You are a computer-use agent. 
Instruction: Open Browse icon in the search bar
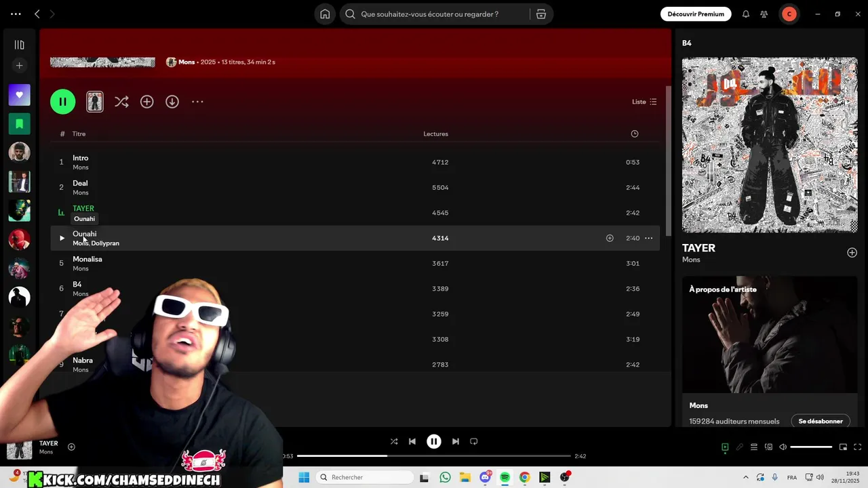[x=540, y=14]
